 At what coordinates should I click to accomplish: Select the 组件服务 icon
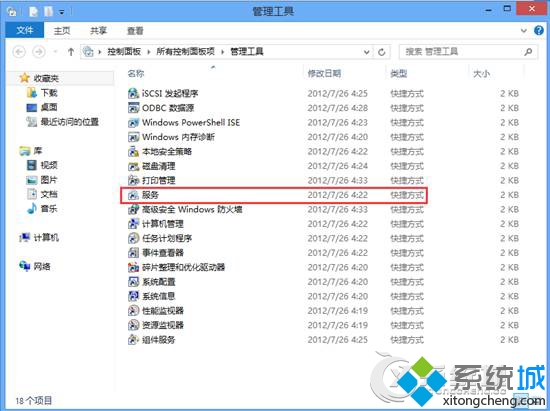133,339
